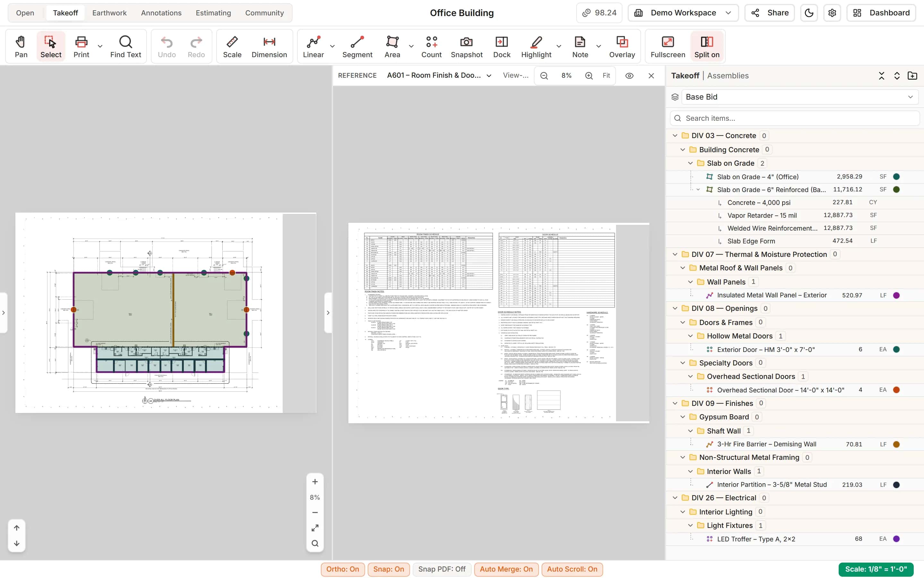Switch to Estimating tab

click(x=213, y=13)
